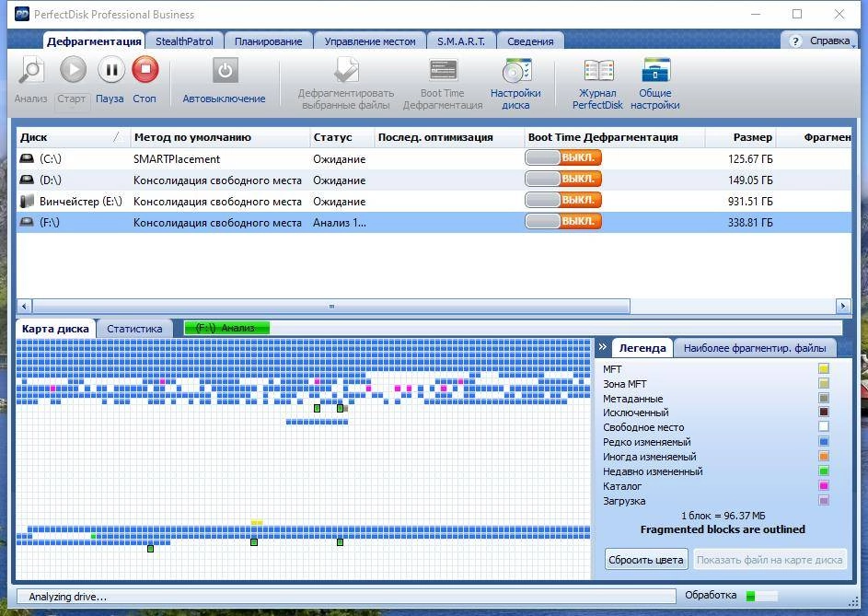This screenshot has width=868, height=616.
Task: Click the horizontal scrollbar thumb
Action: tap(331, 306)
